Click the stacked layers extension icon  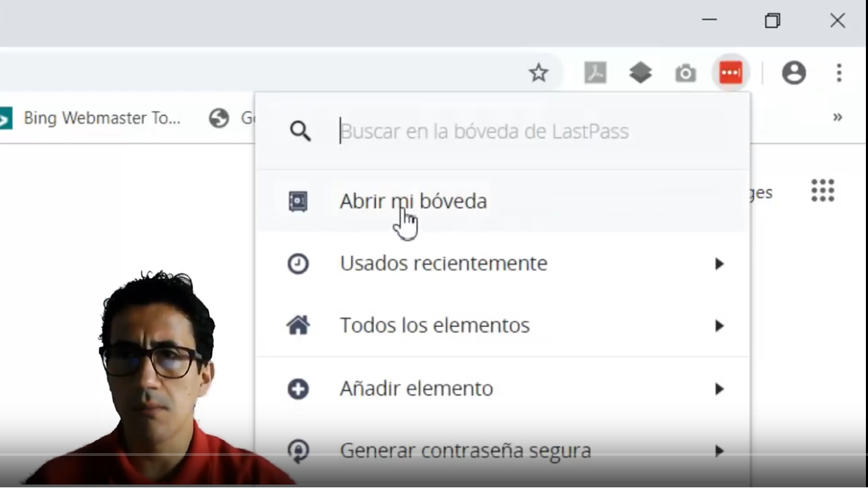640,73
